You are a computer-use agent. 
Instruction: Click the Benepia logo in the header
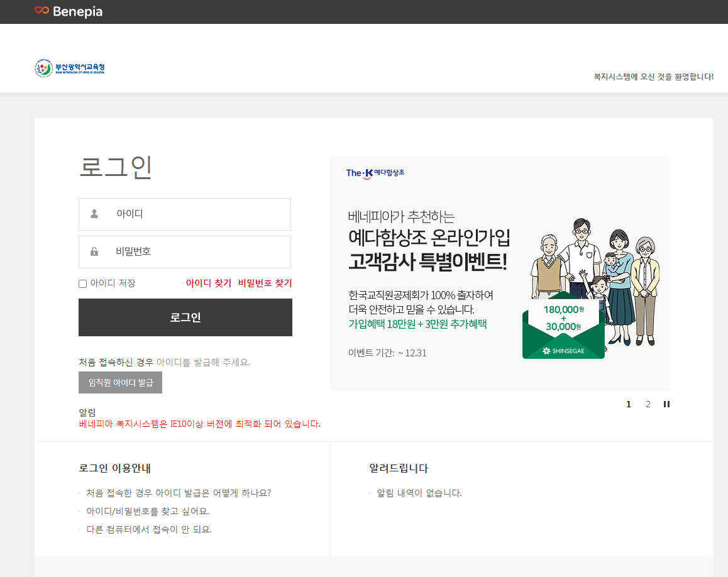point(69,11)
